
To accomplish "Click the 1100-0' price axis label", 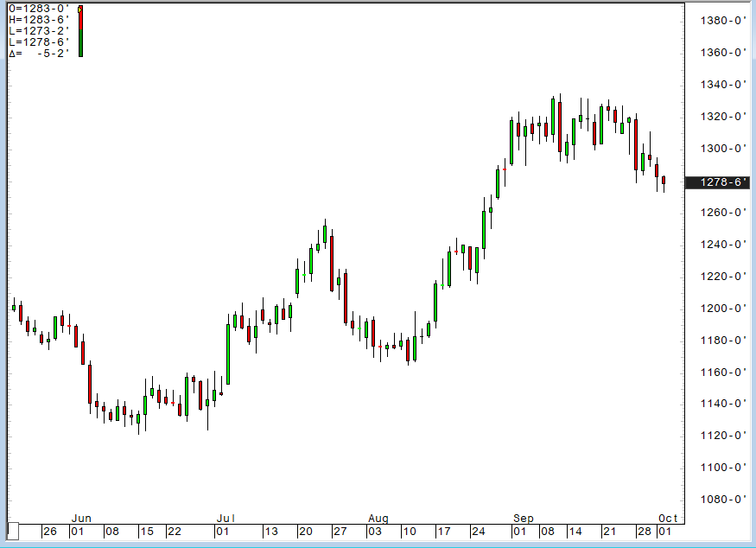I will pos(722,467).
